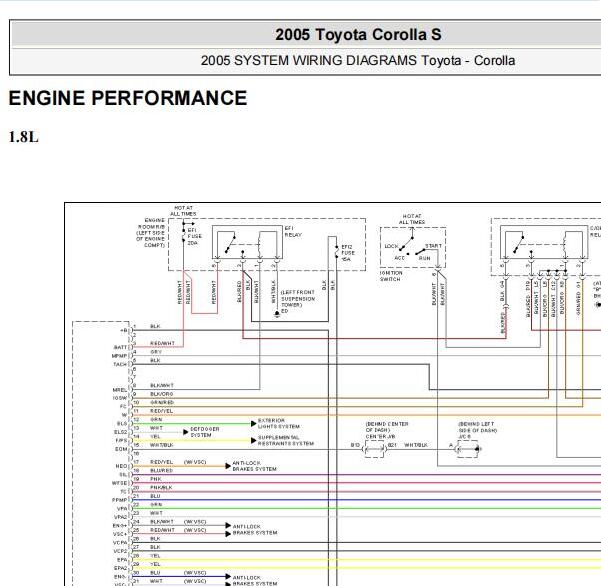Click 'BLU/RED' wire label at pin 18
Image resolution: width=601 pixels, height=586 pixels.
(x=162, y=470)
